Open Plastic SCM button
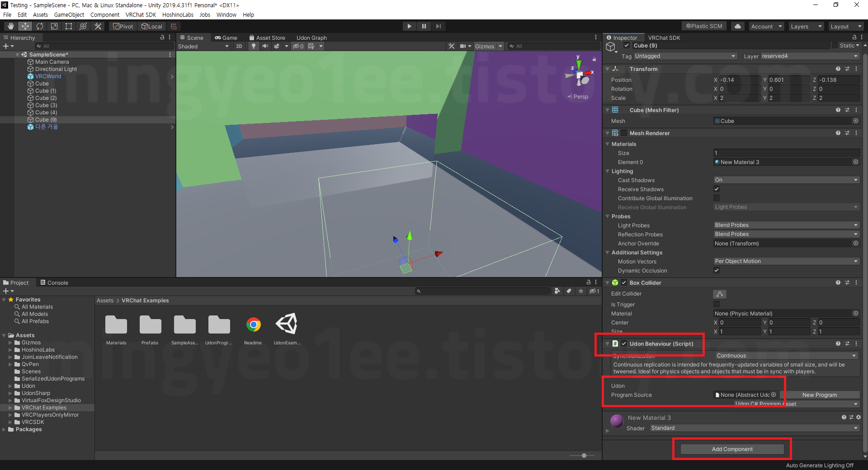This screenshot has width=868, height=470. tap(704, 26)
